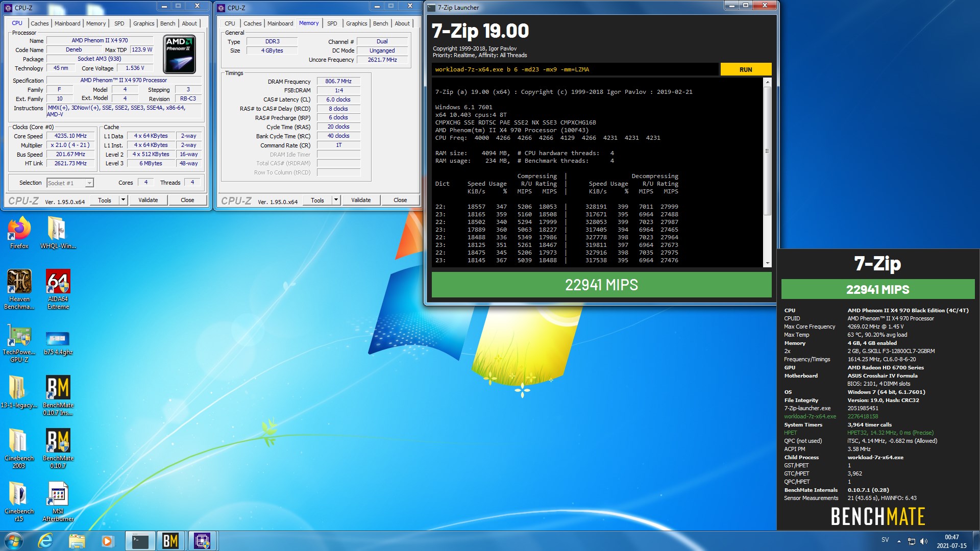The width and height of the screenshot is (980, 551).
Task: Open the Windows Start menu orb
Action: point(14,541)
